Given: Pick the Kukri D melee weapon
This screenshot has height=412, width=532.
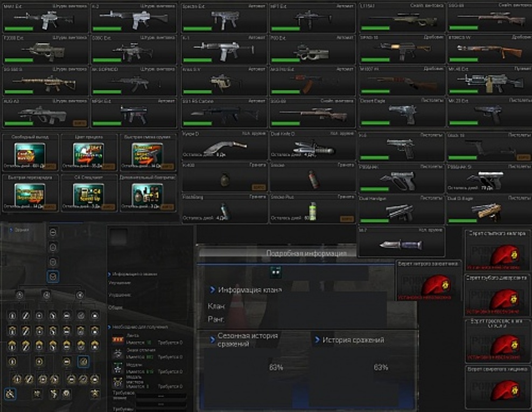Looking at the screenshot, I should pyautogui.click(x=225, y=146).
